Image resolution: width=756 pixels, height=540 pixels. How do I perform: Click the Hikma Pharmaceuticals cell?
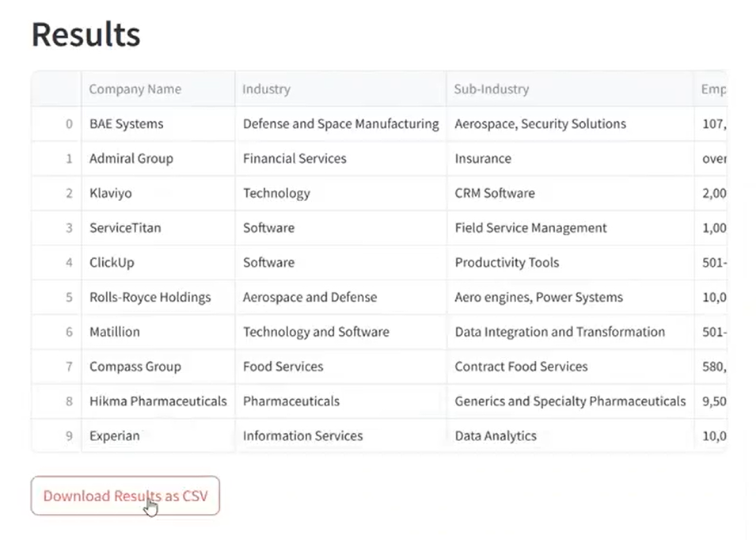[158, 401]
